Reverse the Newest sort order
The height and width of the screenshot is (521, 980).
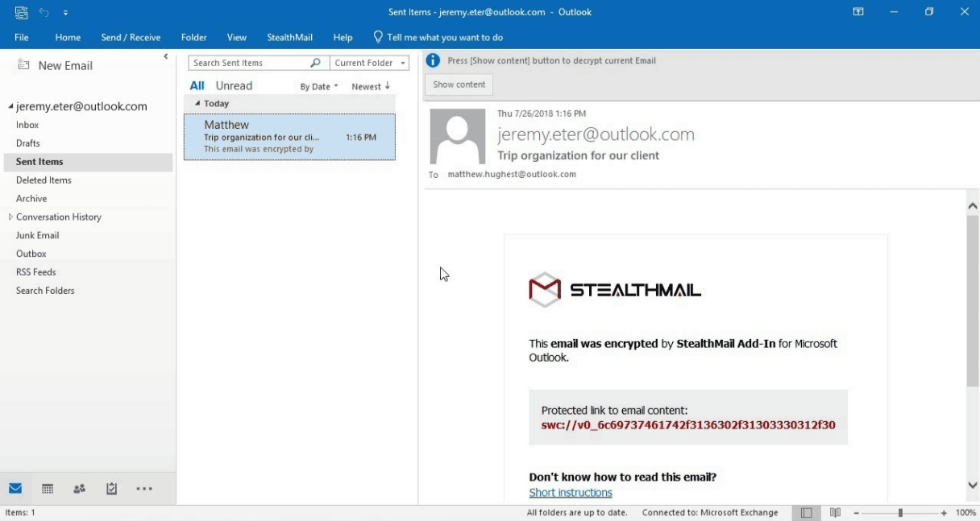(371, 87)
